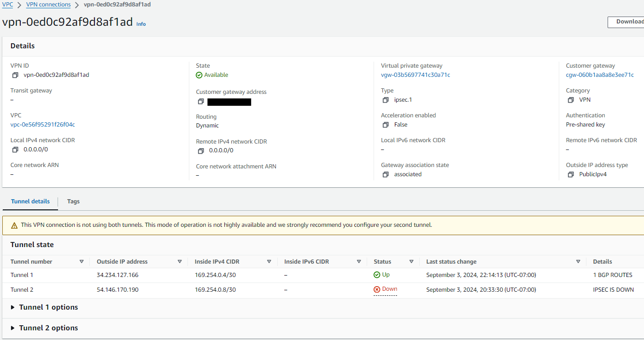Open VPC vpc-0e56f95291f26f04c link
644x340 pixels.
pos(42,125)
